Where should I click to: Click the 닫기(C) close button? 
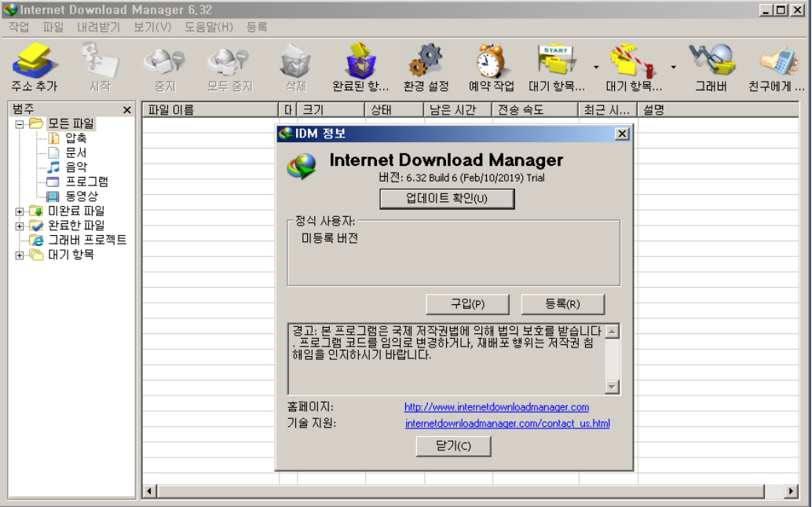[x=453, y=446]
